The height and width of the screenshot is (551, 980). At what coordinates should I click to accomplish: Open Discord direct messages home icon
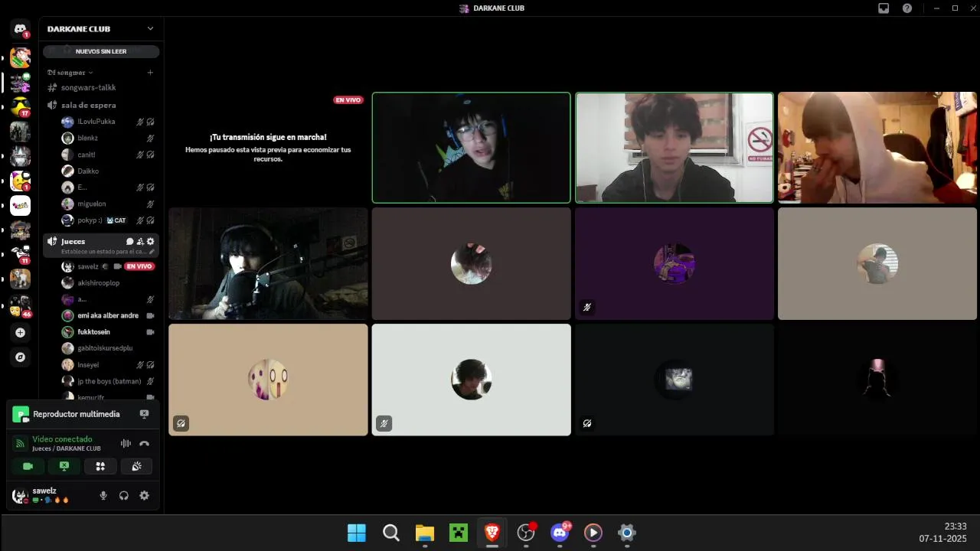[20, 29]
